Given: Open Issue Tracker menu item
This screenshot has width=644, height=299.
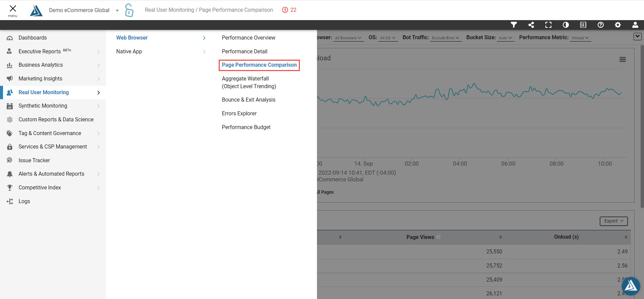Looking at the screenshot, I should pyautogui.click(x=53, y=160).
